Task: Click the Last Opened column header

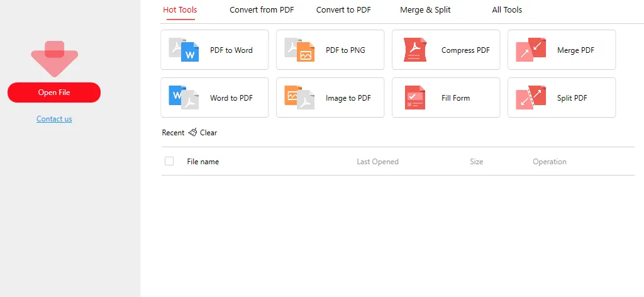Action: tap(377, 162)
